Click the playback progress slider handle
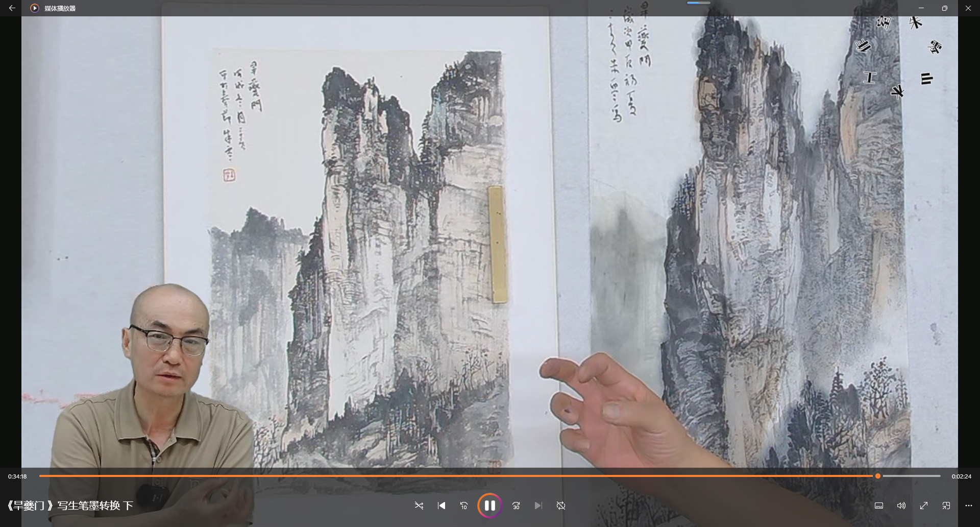Screen dimensions: 980x527 pos(878,476)
